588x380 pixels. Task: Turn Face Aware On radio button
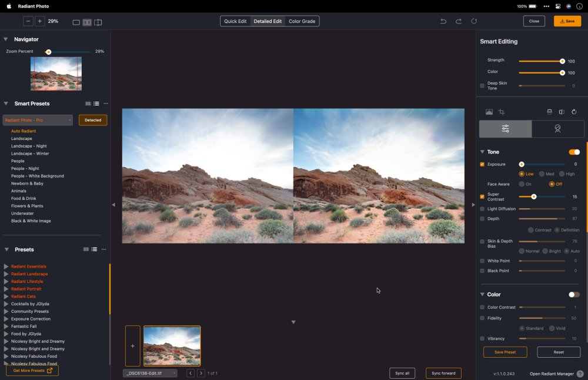pyautogui.click(x=522, y=184)
